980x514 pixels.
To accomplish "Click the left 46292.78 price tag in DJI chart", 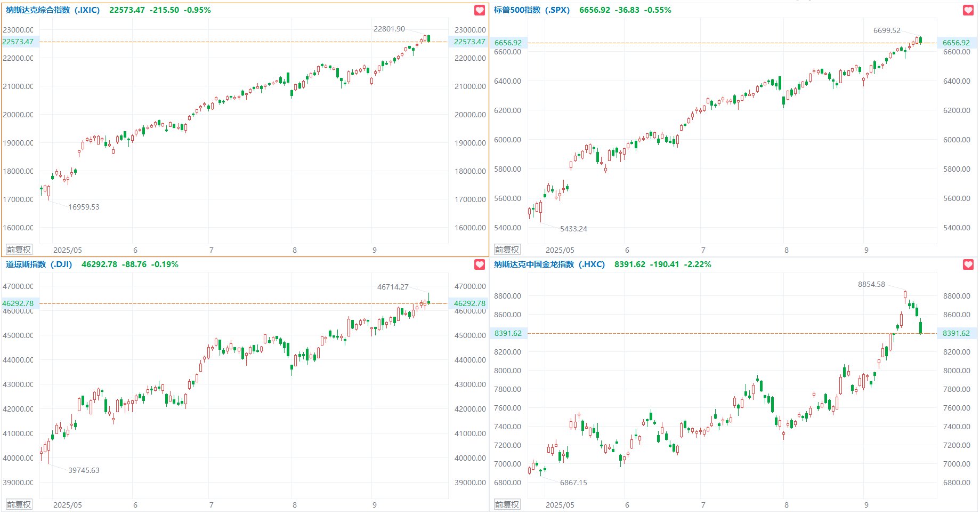I will click(19, 303).
